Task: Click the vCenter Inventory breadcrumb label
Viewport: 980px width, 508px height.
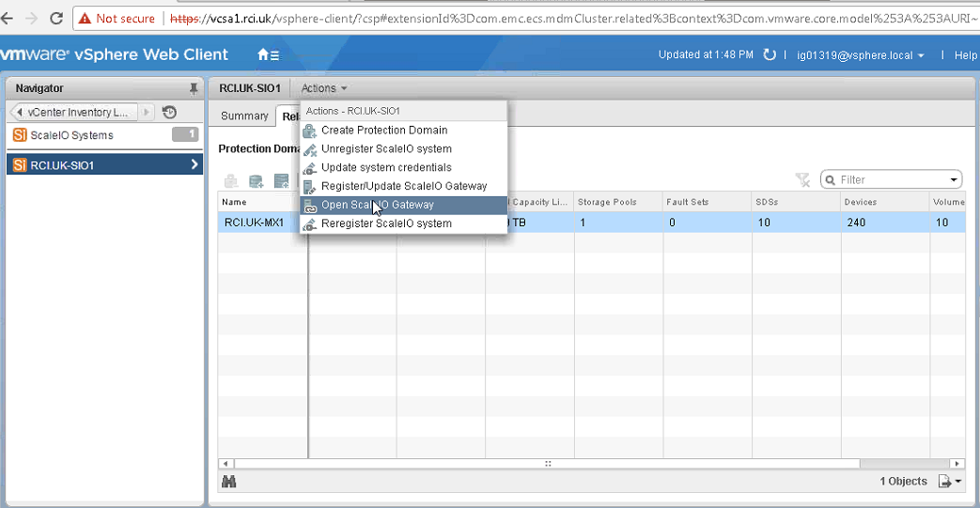Action: click(x=78, y=113)
